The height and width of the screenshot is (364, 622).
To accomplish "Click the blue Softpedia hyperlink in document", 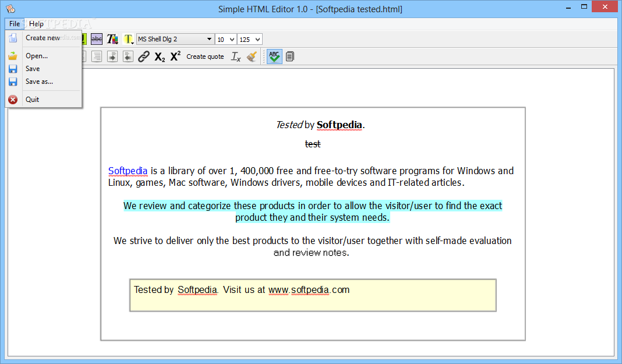I will point(128,171).
